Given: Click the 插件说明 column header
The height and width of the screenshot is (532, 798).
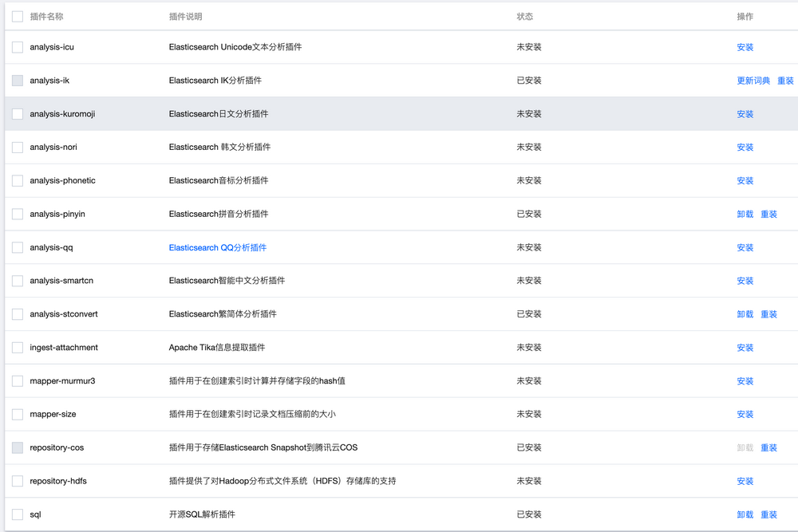Looking at the screenshot, I should (185, 17).
